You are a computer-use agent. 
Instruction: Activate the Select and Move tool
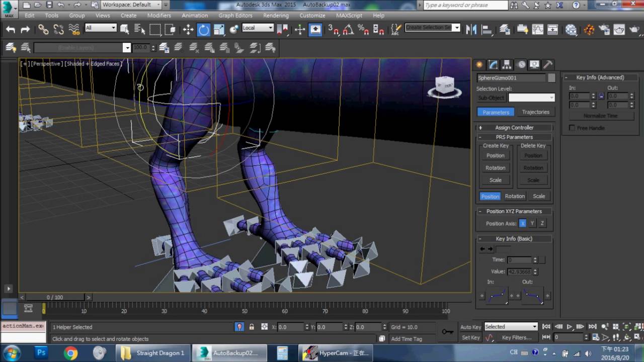point(188,30)
